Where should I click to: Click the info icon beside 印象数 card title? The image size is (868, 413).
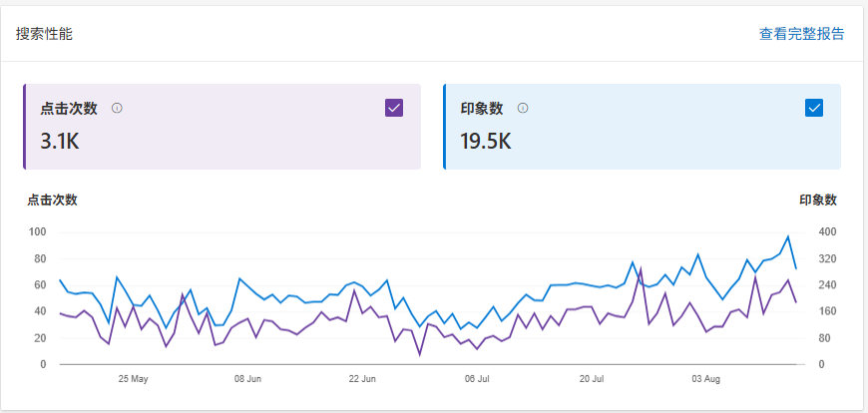(x=523, y=108)
